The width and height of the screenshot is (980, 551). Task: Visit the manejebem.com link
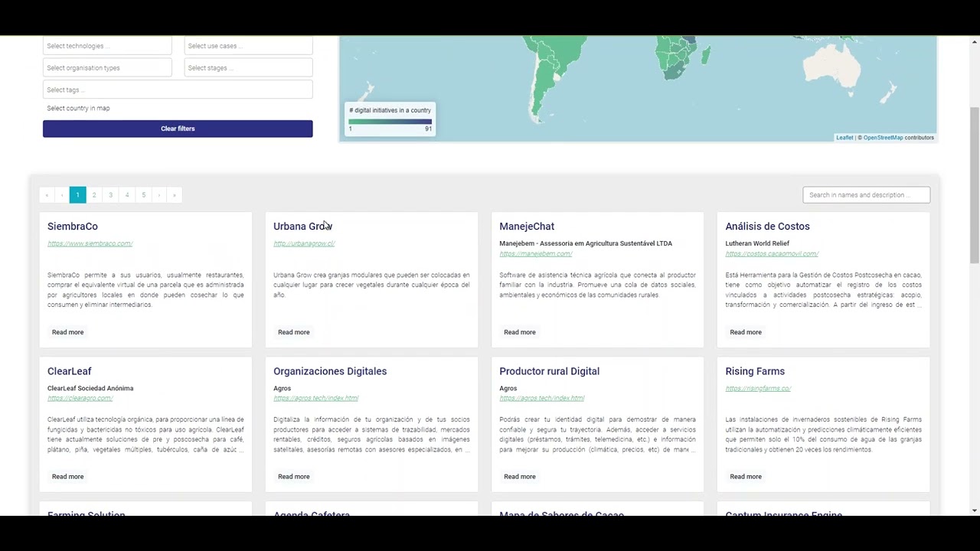click(535, 253)
